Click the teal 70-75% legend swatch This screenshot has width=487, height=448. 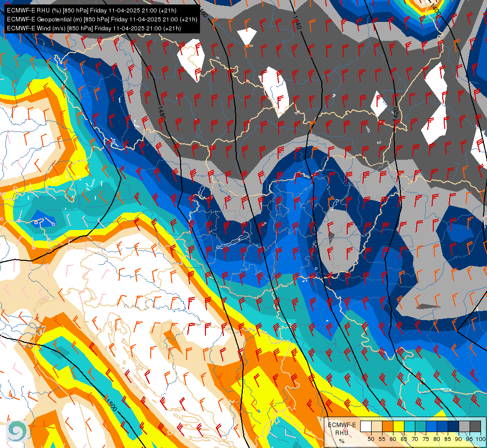click(420, 426)
